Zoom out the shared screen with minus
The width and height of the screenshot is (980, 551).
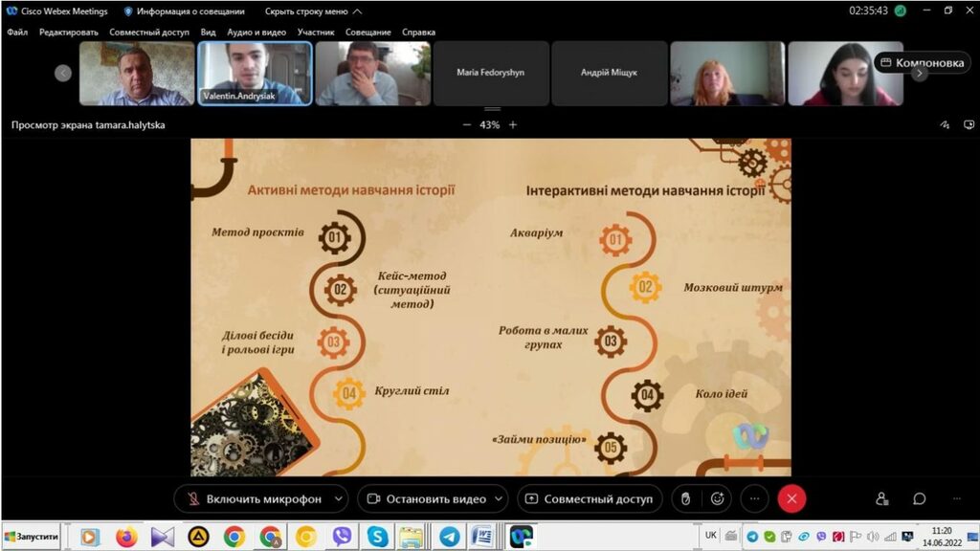click(x=467, y=124)
